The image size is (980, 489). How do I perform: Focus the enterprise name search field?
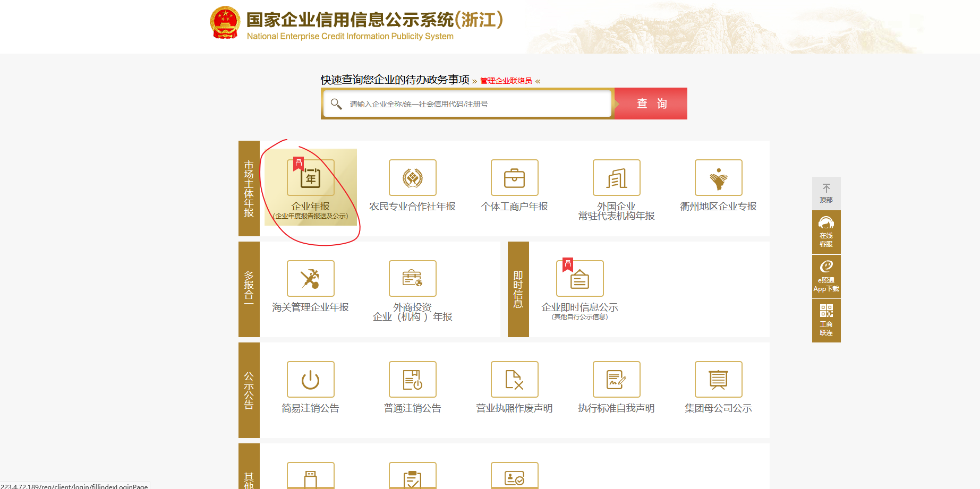click(x=467, y=104)
